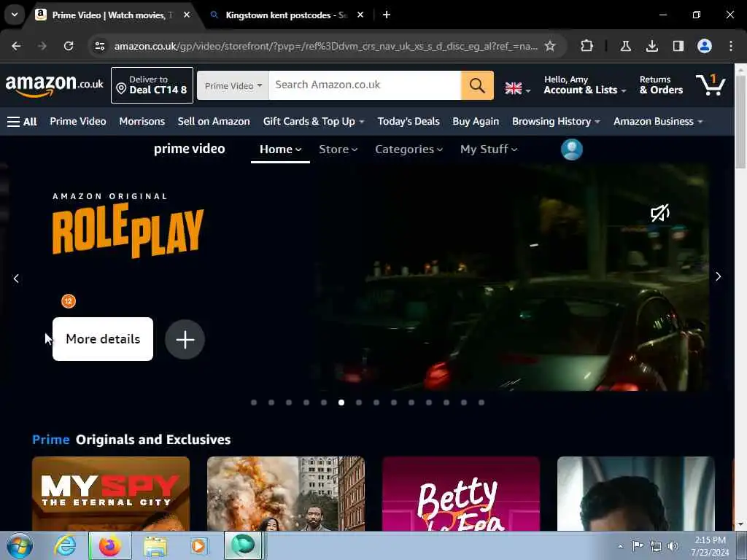This screenshot has width=747, height=560.
Task: Open the Betty la Fea thumbnail
Action: 461,494
